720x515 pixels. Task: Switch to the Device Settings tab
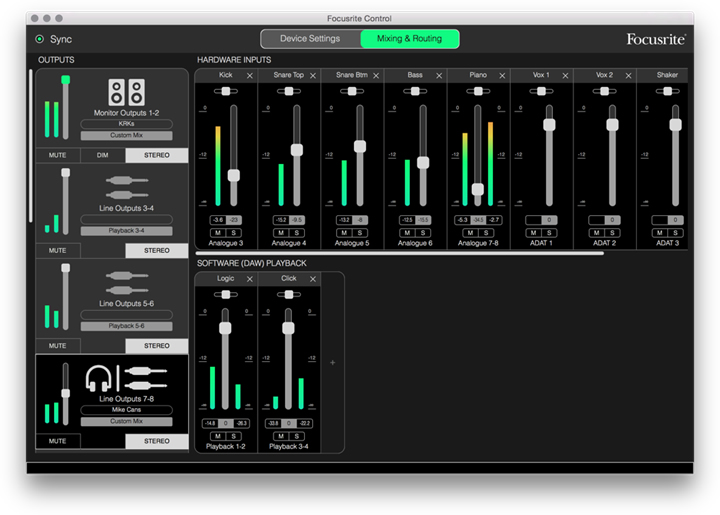click(310, 39)
